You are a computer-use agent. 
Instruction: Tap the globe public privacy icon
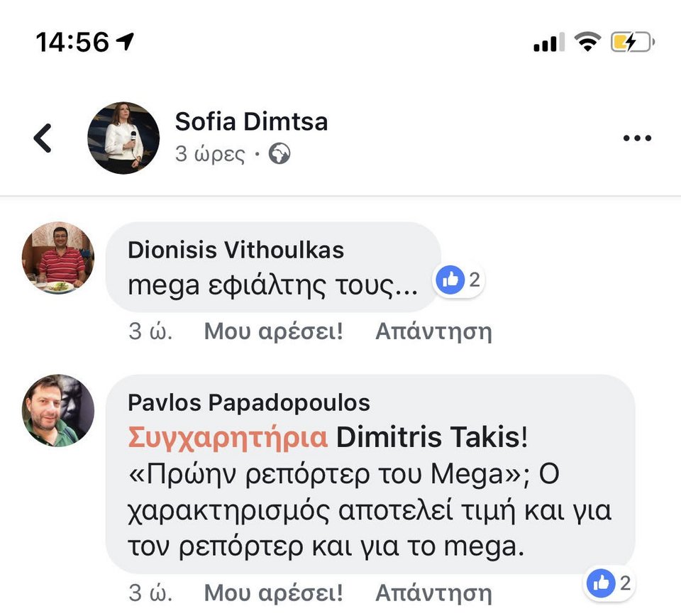coord(279,154)
